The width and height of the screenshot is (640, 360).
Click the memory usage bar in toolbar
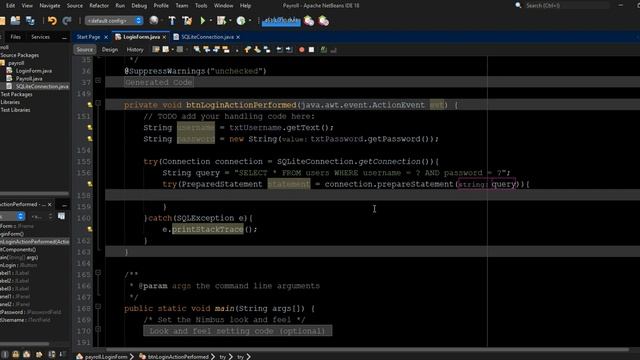tap(281, 21)
